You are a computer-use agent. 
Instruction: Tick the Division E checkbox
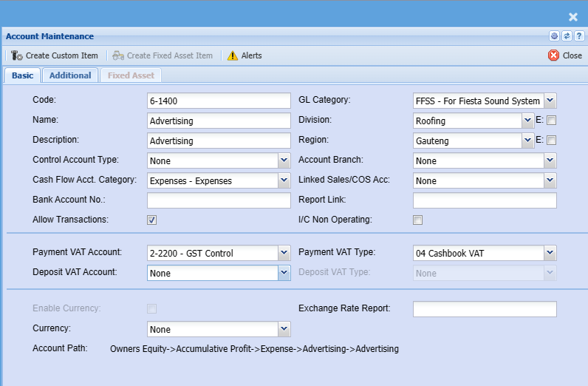(551, 121)
